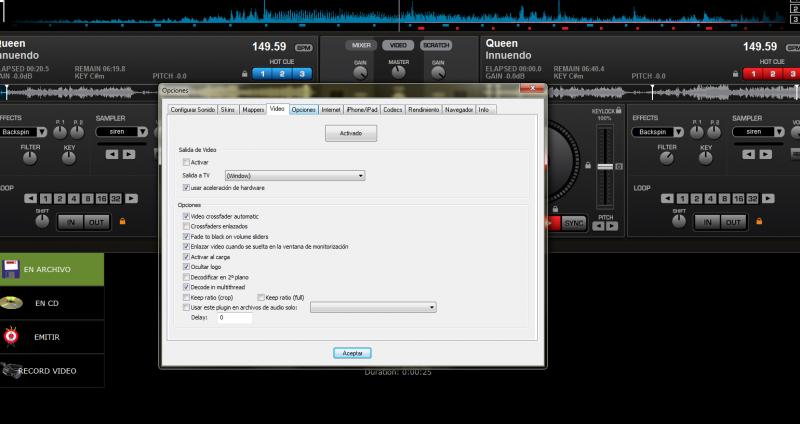Open the Configurar Sonido tab
The width and height of the screenshot is (800, 424).
coord(191,109)
